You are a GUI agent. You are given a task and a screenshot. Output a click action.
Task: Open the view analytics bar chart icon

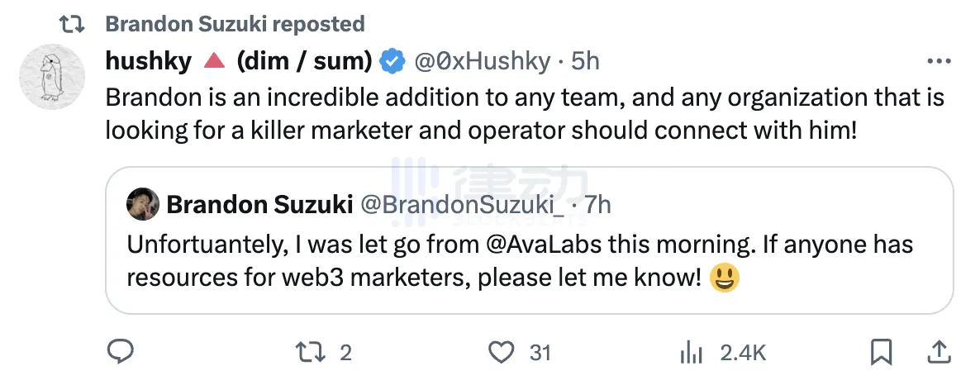click(x=691, y=353)
